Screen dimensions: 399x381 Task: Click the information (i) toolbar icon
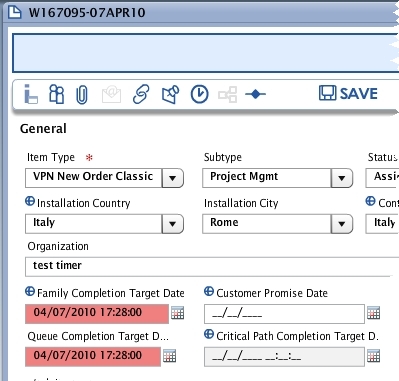pyautogui.click(x=31, y=94)
